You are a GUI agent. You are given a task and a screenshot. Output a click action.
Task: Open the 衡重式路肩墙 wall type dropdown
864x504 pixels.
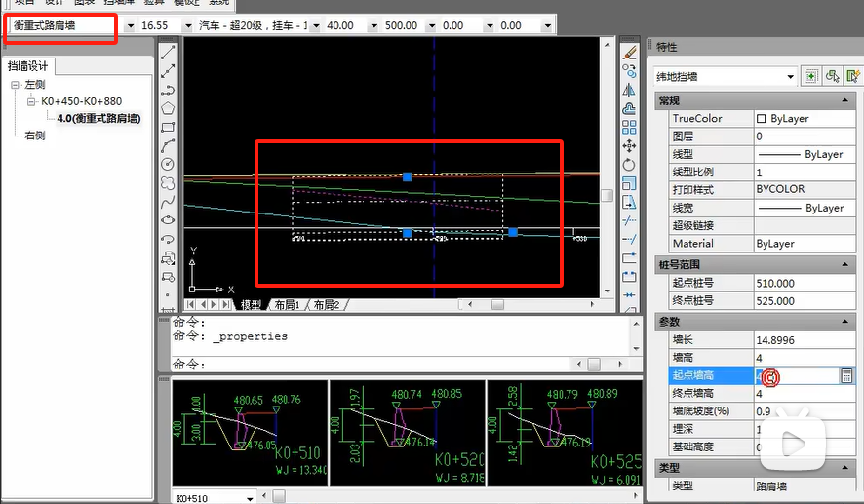[x=130, y=24]
